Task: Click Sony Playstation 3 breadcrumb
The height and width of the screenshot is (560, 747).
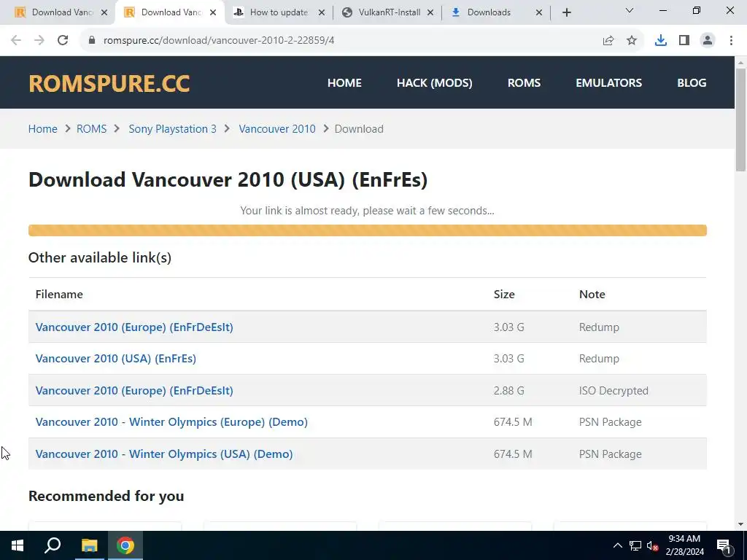Action: point(172,129)
